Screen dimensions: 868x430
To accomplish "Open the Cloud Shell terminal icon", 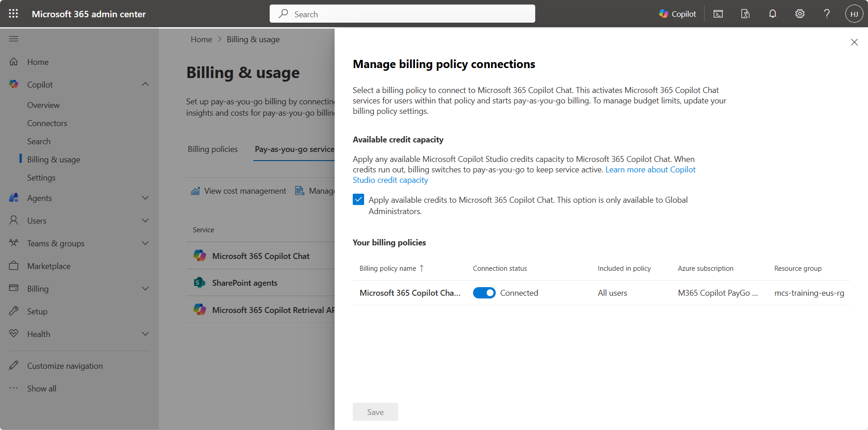I will [x=718, y=14].
